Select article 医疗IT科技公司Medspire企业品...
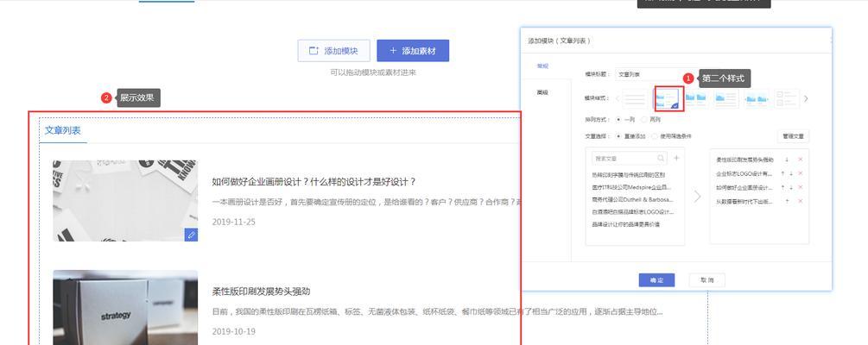 click(x=631, y=187)
